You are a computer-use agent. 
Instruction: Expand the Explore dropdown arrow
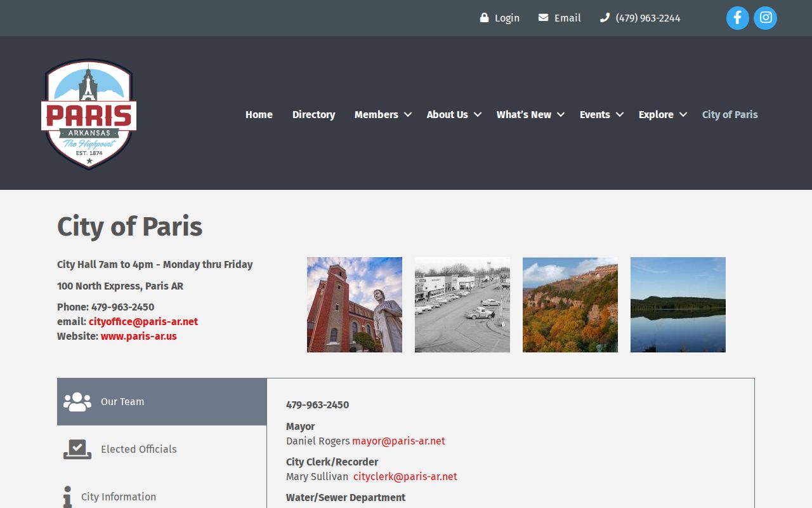click(683, 114)
